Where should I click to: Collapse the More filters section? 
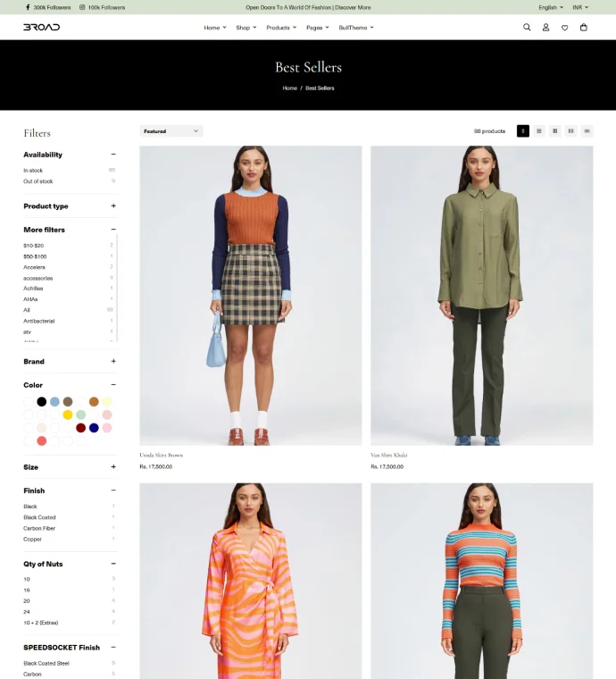tap(113, 229)
